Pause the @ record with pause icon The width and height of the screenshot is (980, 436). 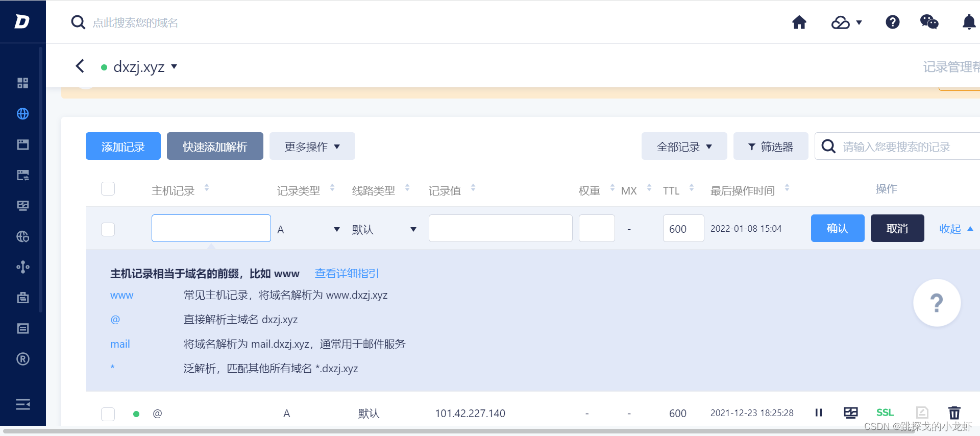point(819,413)
